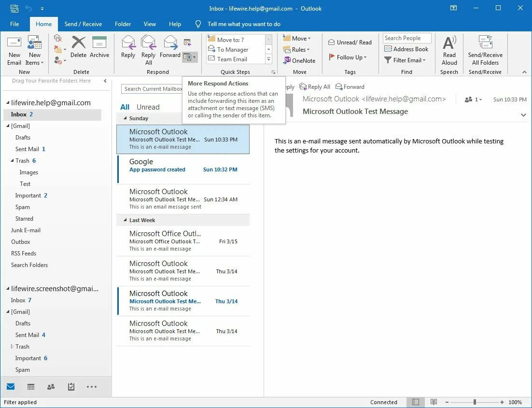Switch to Tasks view in navigation bar
The height and width of the screenshot is (408, 532).
pos(71,387)
